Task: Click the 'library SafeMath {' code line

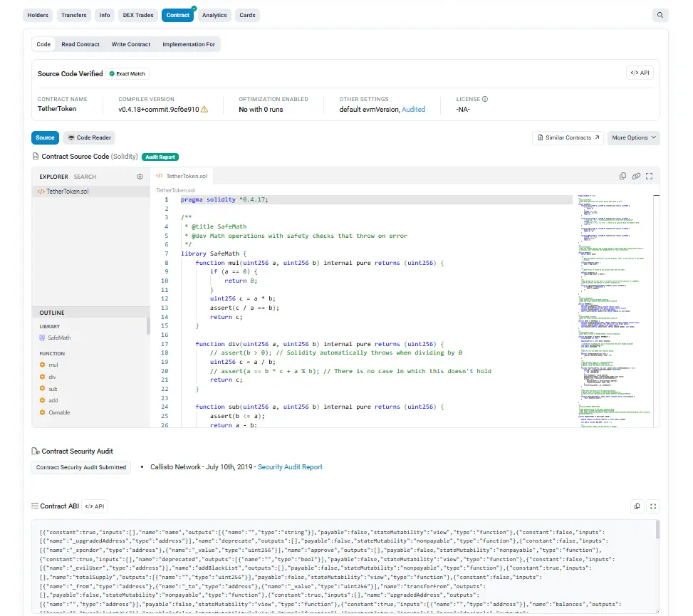Action: pyautogui.click(x=214, y=254)
